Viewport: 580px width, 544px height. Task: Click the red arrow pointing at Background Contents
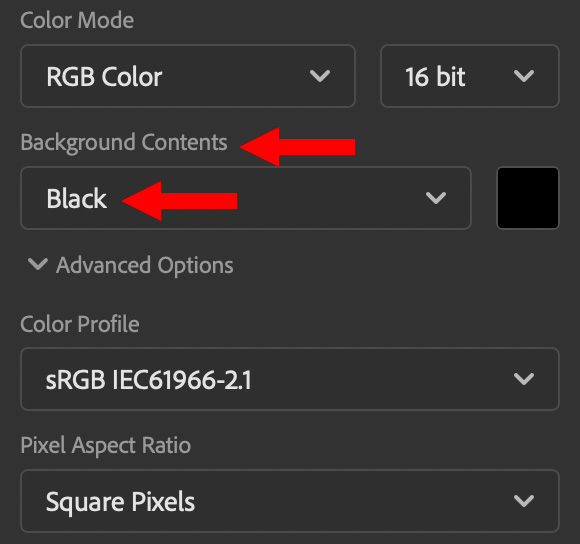(x=297, y=147)
